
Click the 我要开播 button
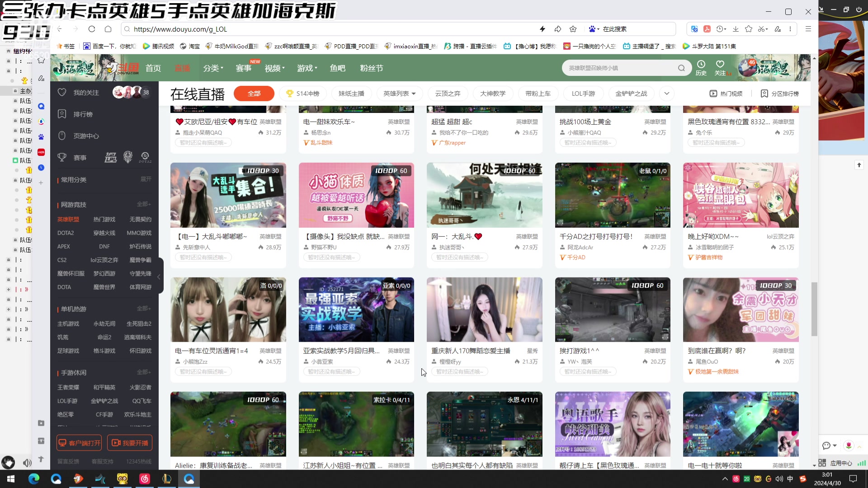point(130,443)
